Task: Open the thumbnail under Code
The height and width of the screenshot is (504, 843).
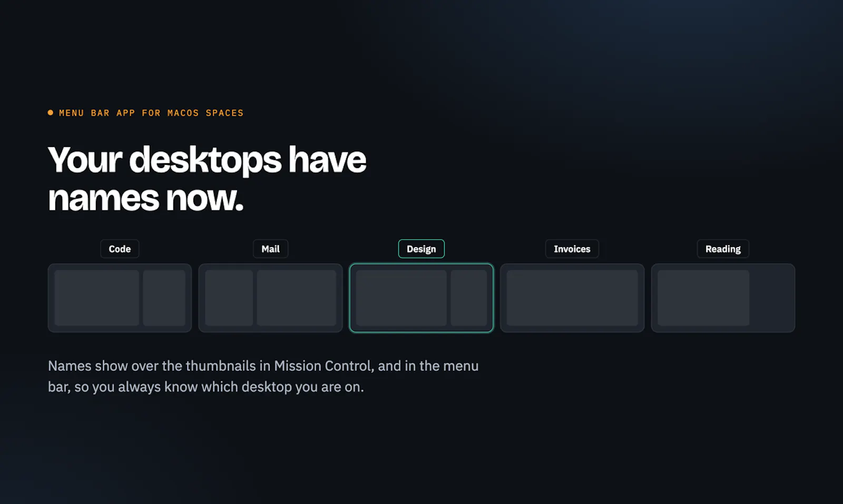Action: point(120,298)
